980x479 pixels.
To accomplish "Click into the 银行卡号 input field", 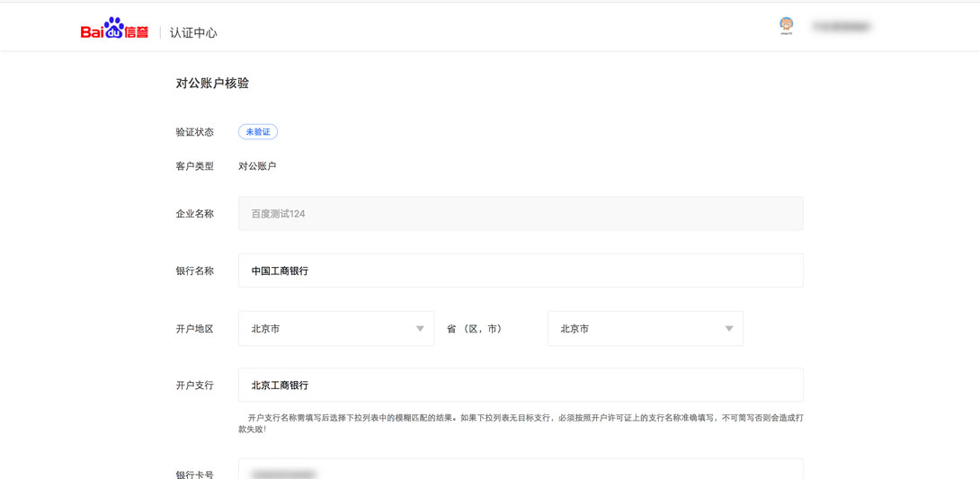I will coord(520,471).
